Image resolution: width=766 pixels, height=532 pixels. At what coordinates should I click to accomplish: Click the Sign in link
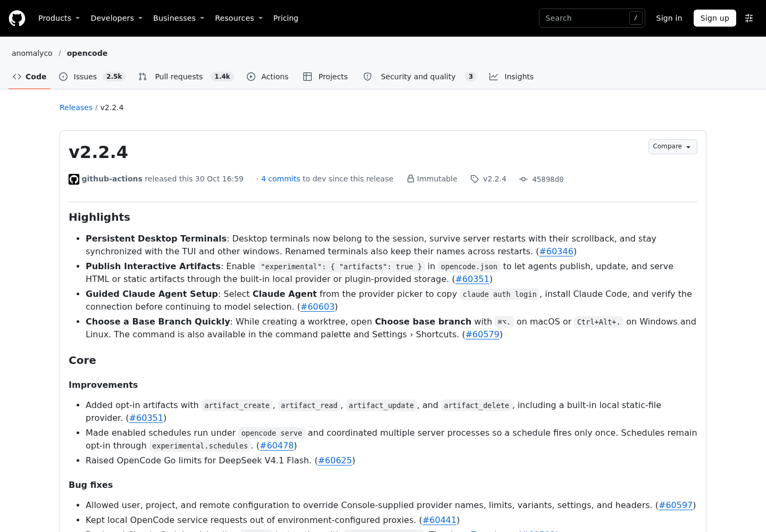(669, 18)
